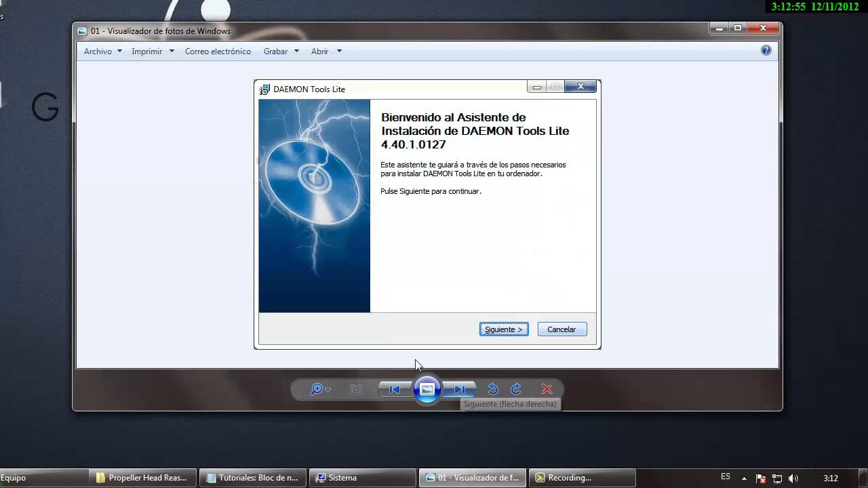Viewport: 868px width, 488px height.
Task: Click the 'Pulse Siguiente para continuar.' text
Action: pos(431,191)
